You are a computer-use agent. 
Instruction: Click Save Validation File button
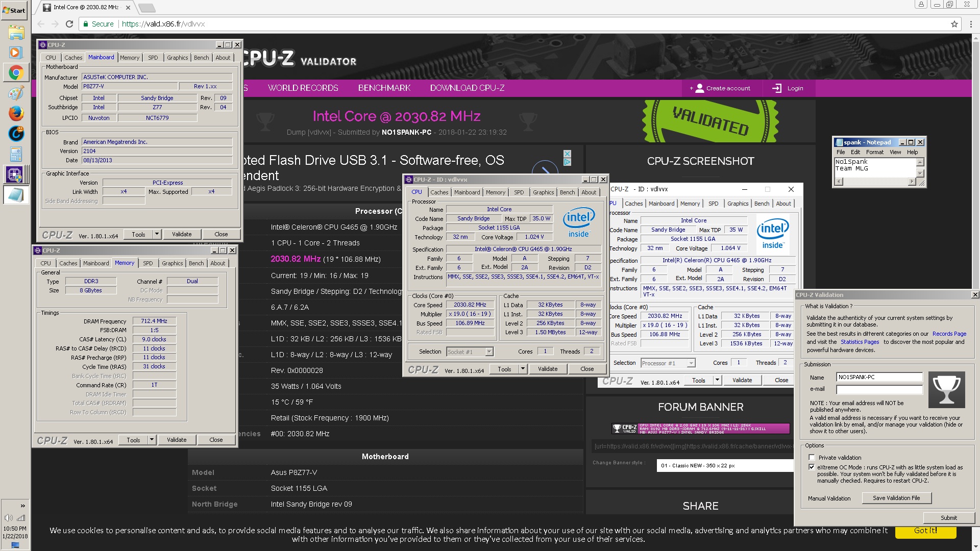[896, 498]
